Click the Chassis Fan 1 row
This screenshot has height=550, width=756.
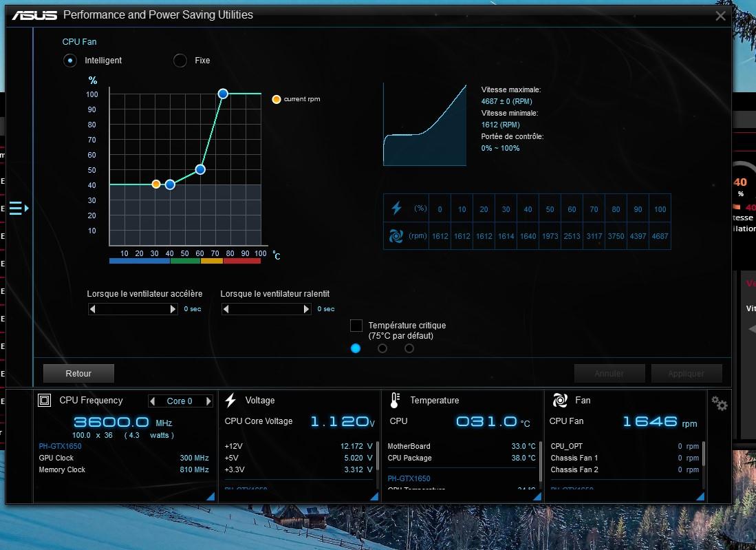click(625, 458)
